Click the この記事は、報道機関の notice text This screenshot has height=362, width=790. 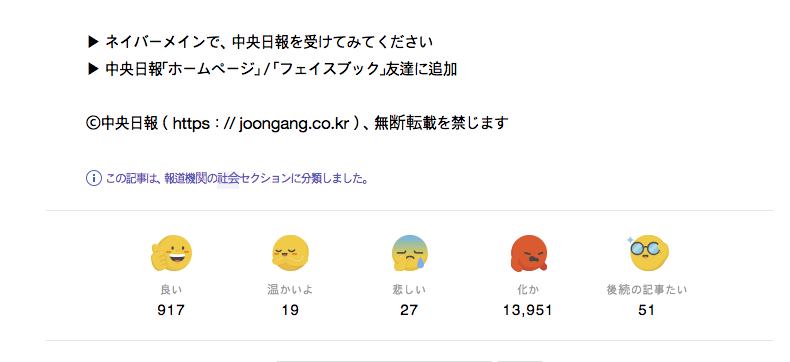tap(161, 179)
